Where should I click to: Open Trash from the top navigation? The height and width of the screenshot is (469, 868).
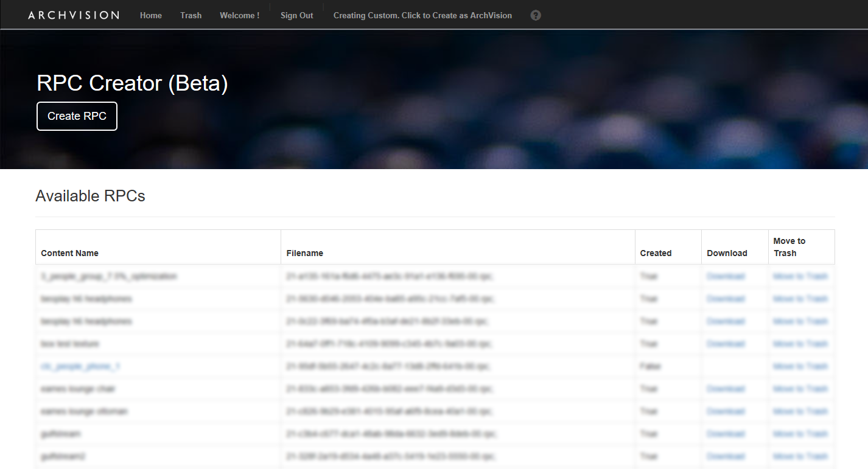tap(191, 16)
